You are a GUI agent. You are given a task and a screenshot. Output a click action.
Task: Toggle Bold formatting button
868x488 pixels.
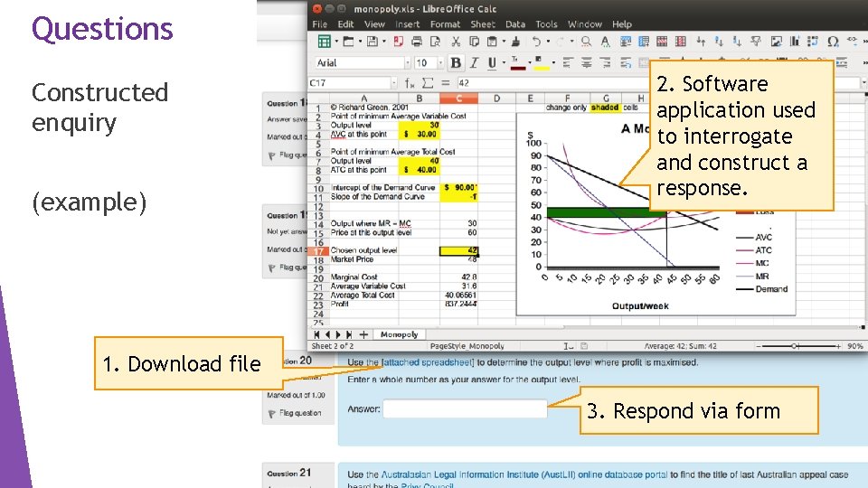[x=456, y=63]
